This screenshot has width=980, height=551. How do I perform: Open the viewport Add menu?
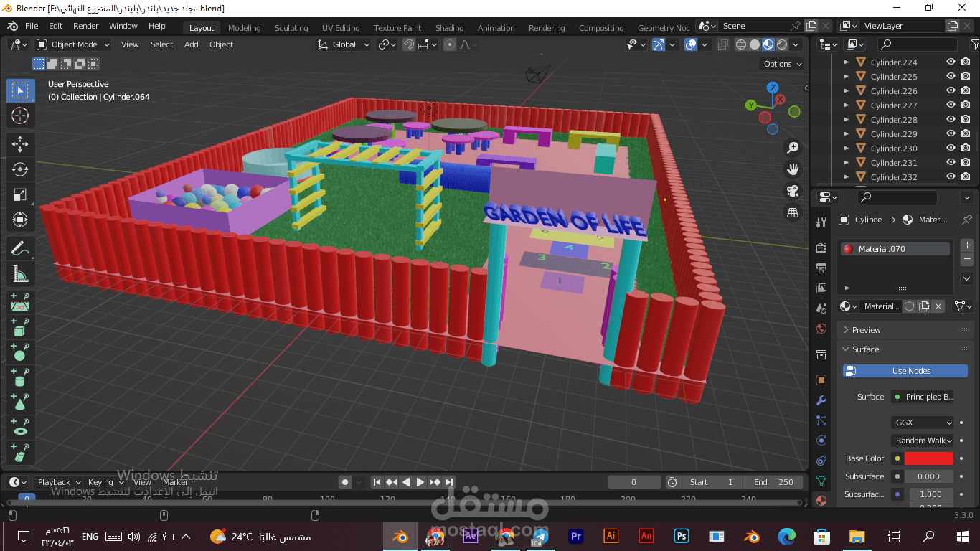click(191, 44)
